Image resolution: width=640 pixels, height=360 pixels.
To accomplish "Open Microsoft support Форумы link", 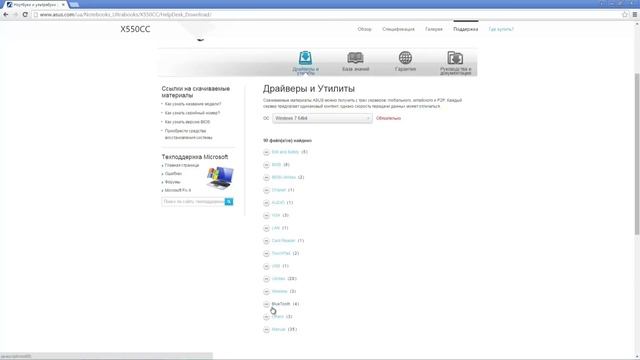I will 172,182.
